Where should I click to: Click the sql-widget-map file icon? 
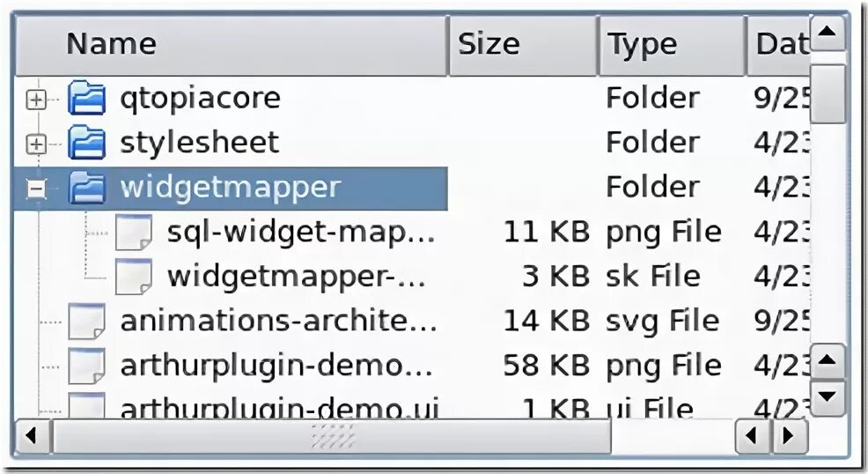point(134,232)
